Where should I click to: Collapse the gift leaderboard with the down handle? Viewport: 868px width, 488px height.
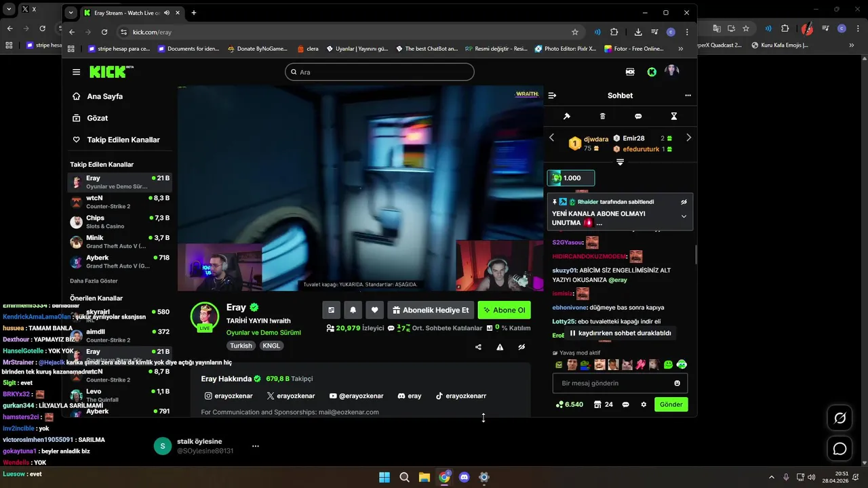620,162
